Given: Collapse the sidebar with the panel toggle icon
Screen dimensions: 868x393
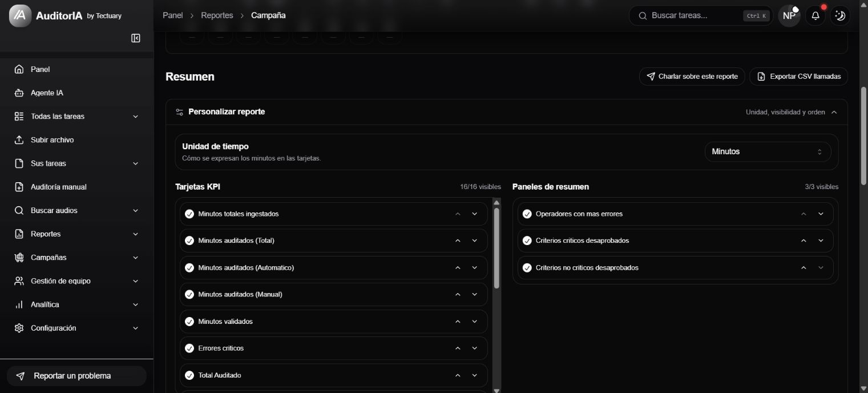Looking at the screenshot, I should point(136,38).
